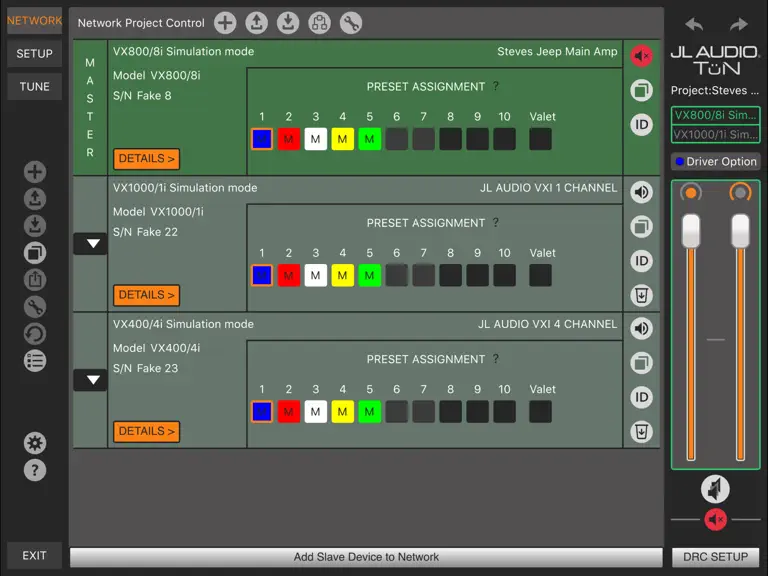The width and height of the screenshot is (768, 576).
Task: Open help question mark in left sidebar
Action: [35, 470]
